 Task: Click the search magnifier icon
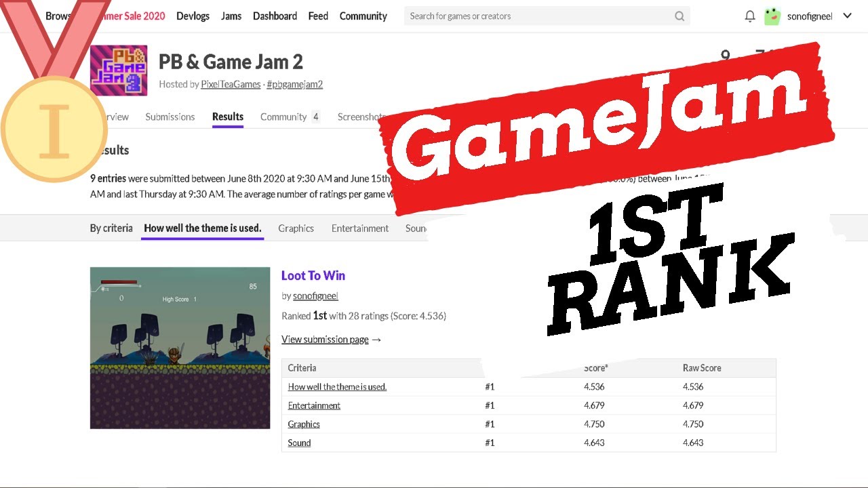[679, 16]
